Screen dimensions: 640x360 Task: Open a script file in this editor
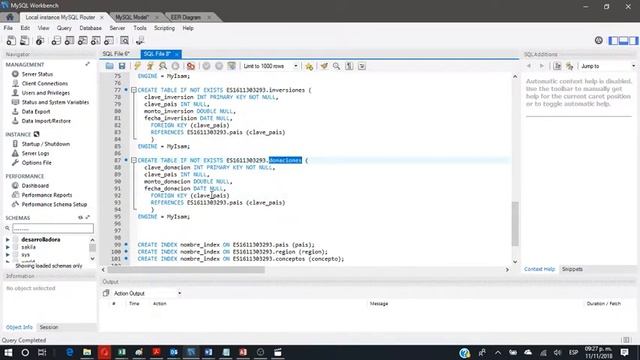tap(109, 66)
